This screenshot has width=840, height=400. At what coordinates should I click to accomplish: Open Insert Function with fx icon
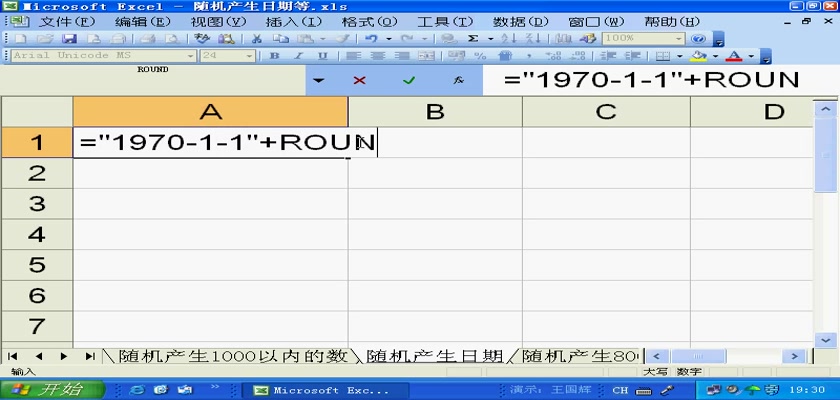(x=457, y=80)
